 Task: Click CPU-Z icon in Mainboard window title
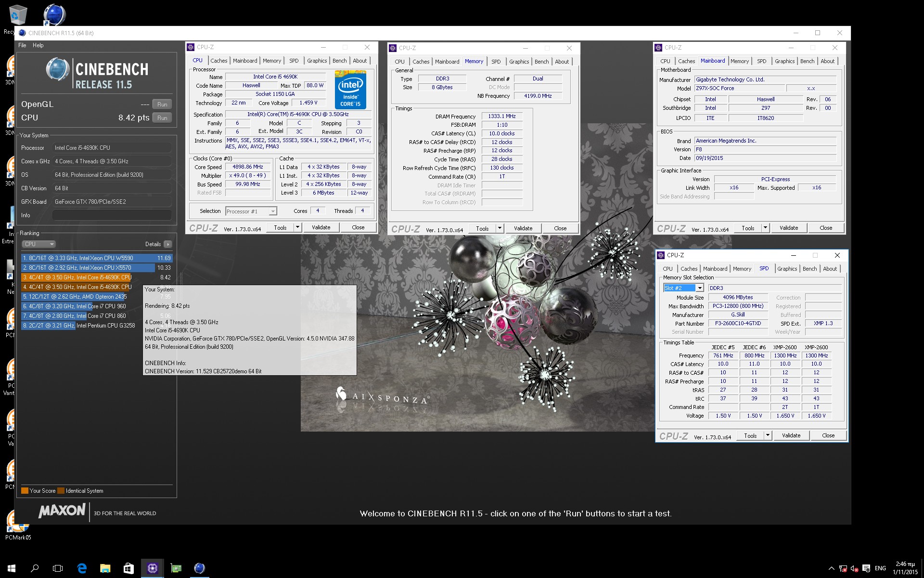658,48
